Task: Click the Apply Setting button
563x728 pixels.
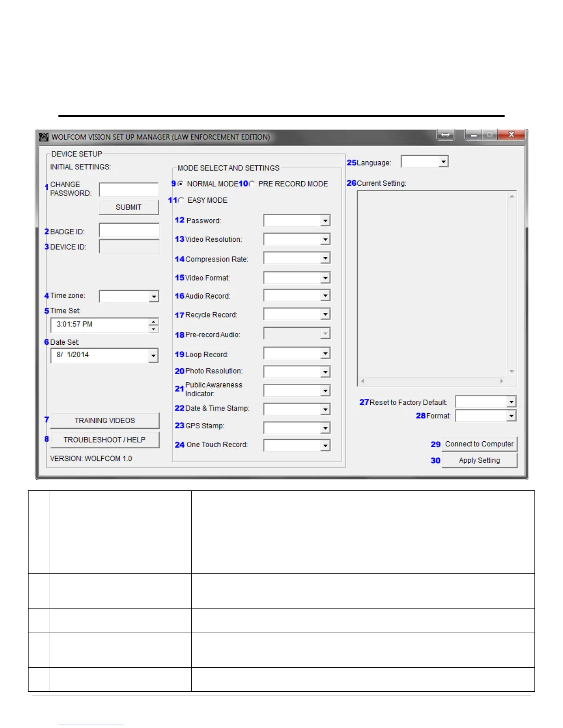Action: [x=479, y=461]
